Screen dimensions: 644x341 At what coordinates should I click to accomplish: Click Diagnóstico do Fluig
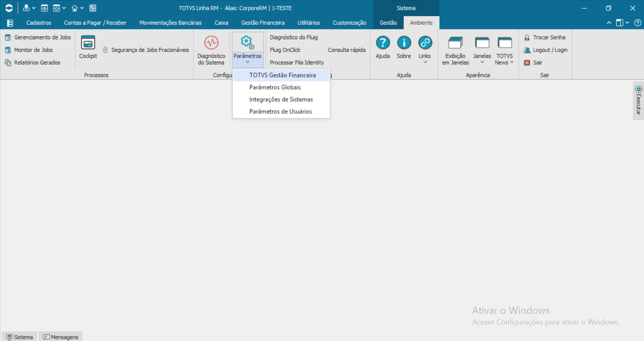tap(294, 37)
